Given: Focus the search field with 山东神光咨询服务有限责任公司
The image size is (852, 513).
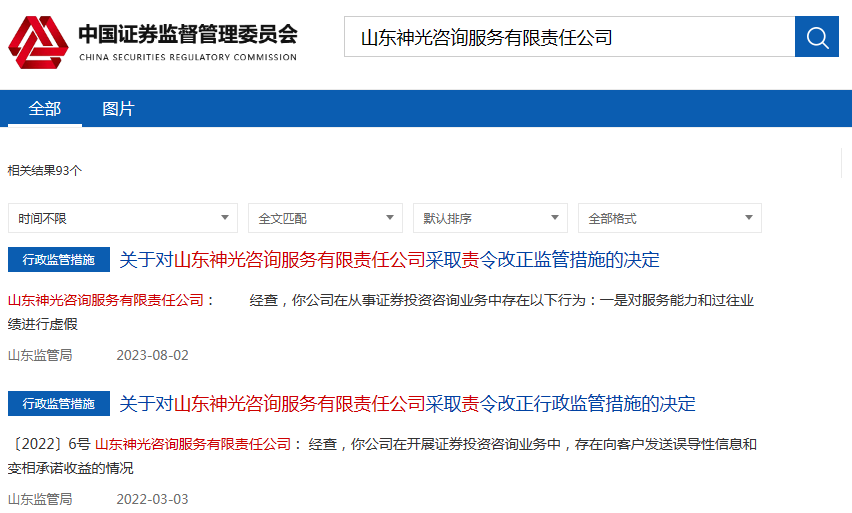Looking at the screenshot, I should [569, 36].
